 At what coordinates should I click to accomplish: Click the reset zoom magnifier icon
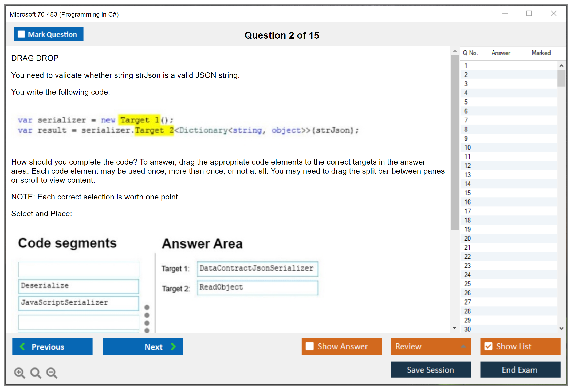click(x=36, y=373)
